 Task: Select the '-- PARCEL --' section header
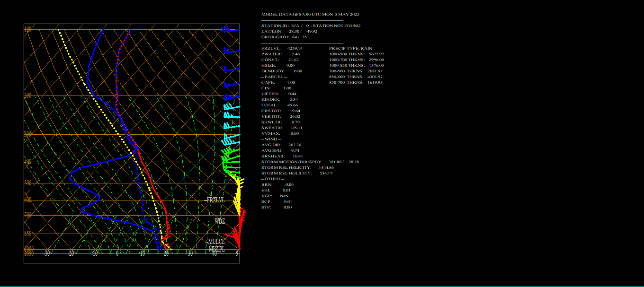[x=274, y=77]
